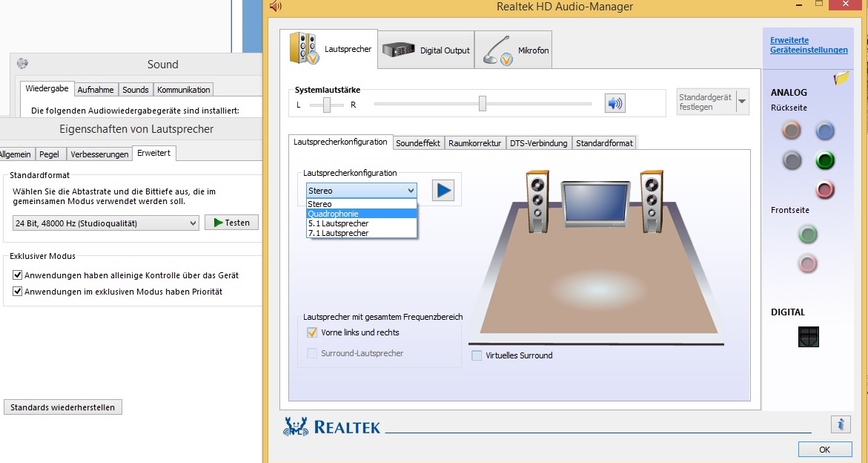The width and height of the screenshot is (868, 463).
Task: Open the Soundeffekt tab
Action: 418,143
